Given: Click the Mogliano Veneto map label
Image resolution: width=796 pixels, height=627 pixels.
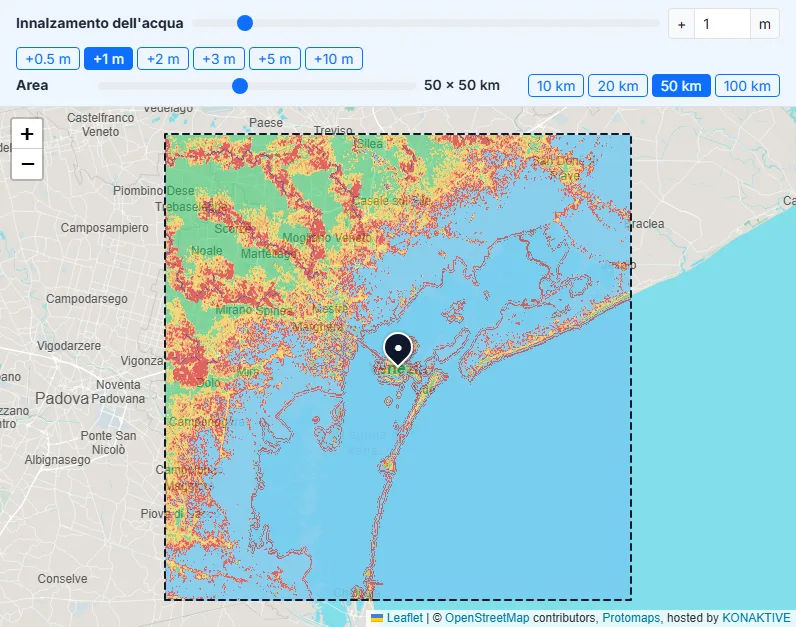Looking at the screenshot, I should coord(327,238).
